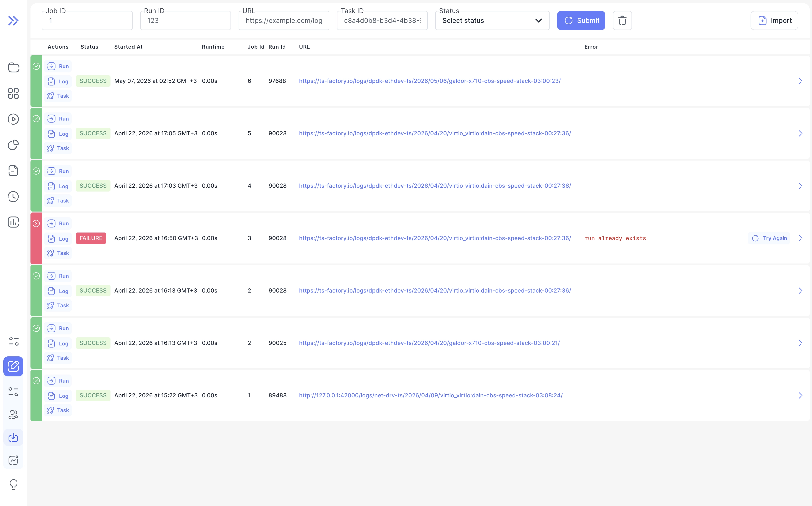This screenshot has height=506, width=812.
Task: Open the folder icon in sidebar
Action: click(13, 68)
